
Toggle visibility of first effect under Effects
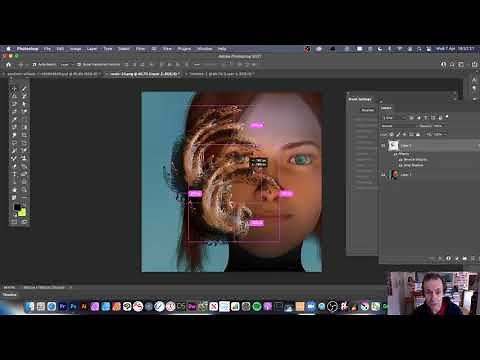coord(400,160)
